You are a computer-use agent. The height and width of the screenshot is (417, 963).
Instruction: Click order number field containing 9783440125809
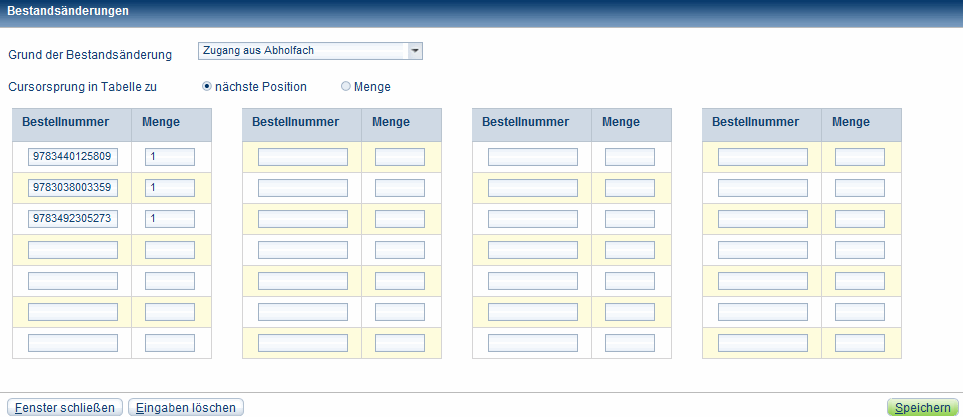[x=73, y=157]
